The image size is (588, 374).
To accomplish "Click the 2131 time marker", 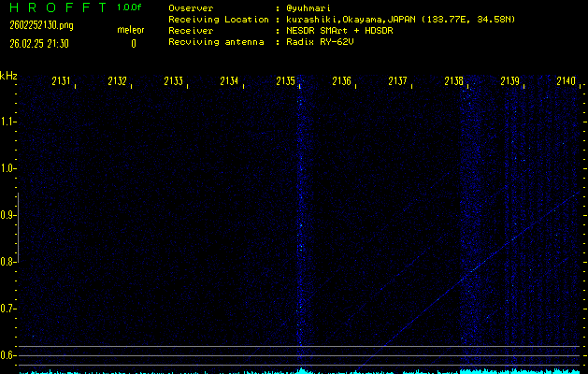I will (x=61, y=82).
